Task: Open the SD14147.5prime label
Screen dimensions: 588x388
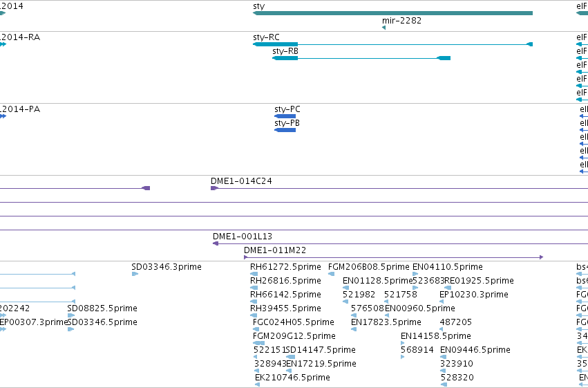Action: point(321,351)
